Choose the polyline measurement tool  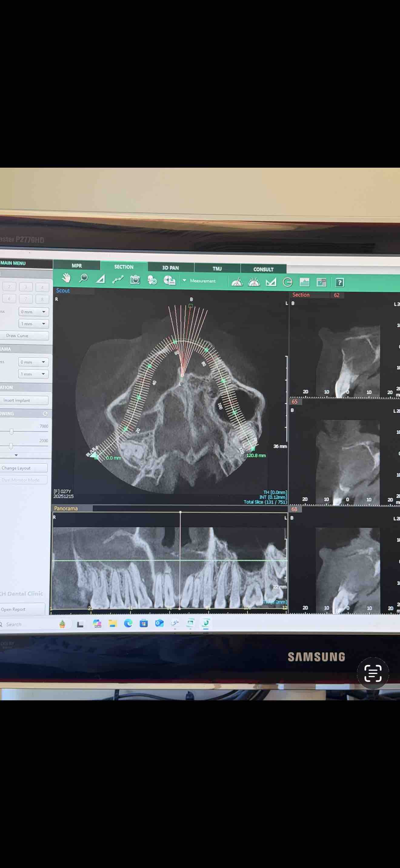click(x=118, y=279)
